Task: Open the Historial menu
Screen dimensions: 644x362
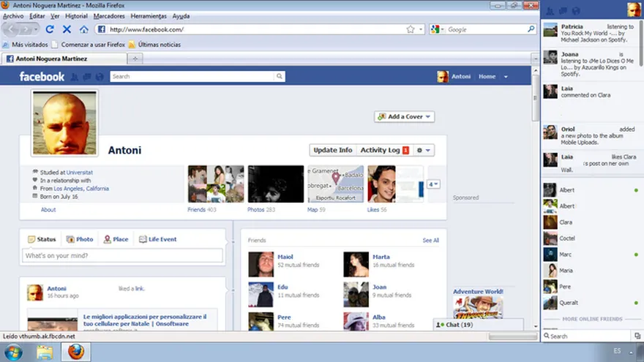Action: (76, 15)
